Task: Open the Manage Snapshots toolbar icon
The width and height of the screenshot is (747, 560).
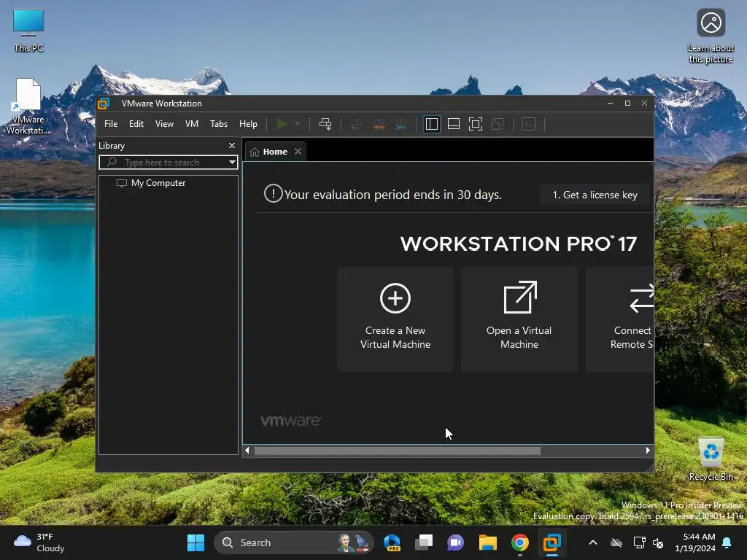Action: click(x=400, y=124)
